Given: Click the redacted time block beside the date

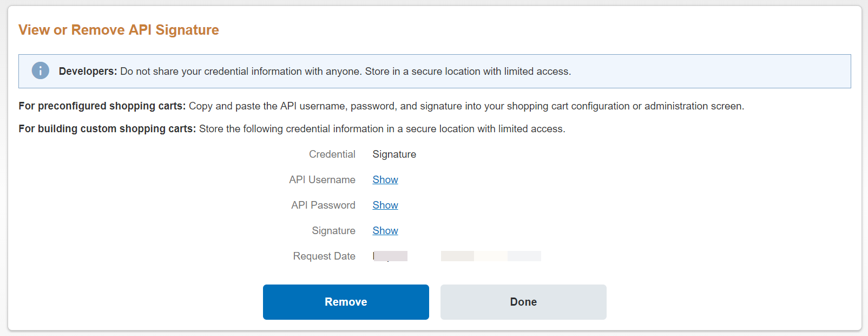Looking at the screenshot, I should tap(491, 256).
